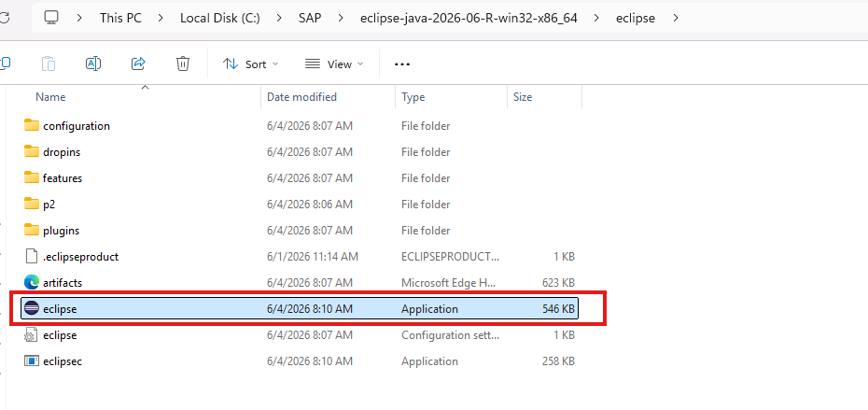This screenshot has height=410, width=868.
Task: Select the eclipse configuration settings icon
Action: click(32, 334)
